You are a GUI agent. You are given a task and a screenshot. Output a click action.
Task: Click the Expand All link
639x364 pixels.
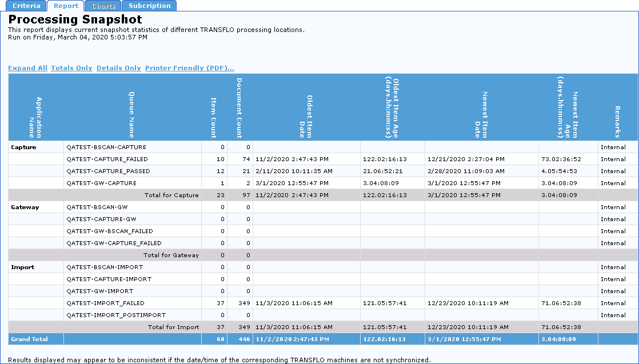pyautogui.click(x=27, y=68)
